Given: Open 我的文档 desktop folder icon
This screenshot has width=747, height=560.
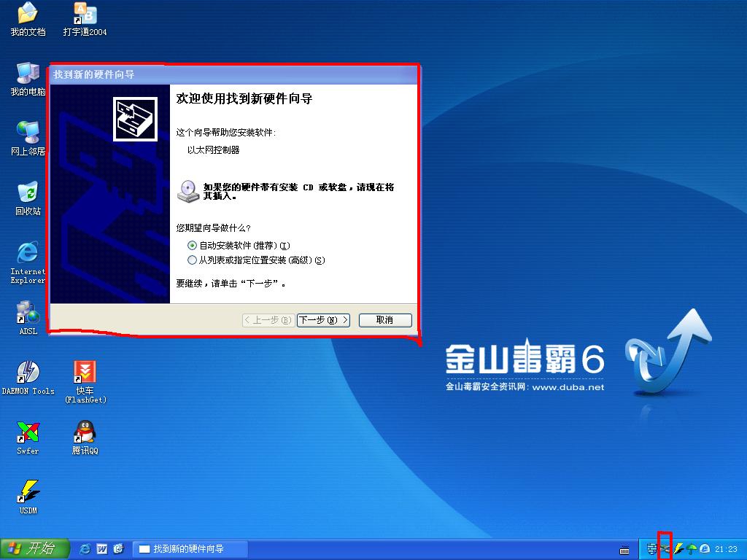Looking at the screenshot, I should coord(28,19).
